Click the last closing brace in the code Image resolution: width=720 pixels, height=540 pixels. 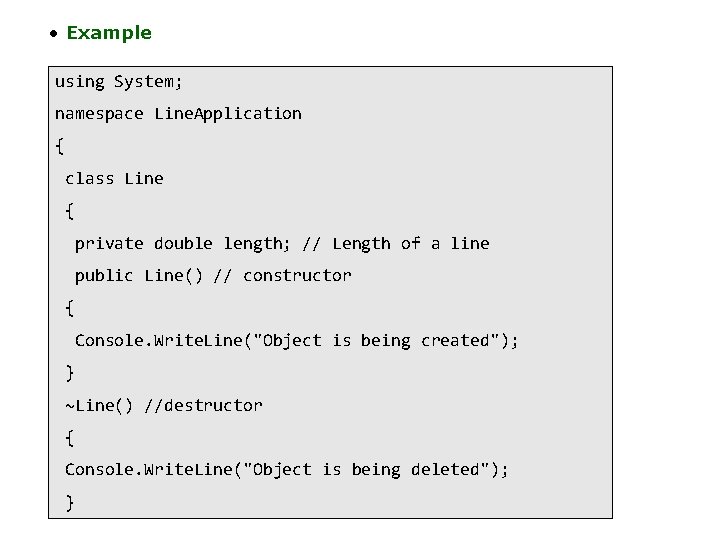(x=69, y=502)
